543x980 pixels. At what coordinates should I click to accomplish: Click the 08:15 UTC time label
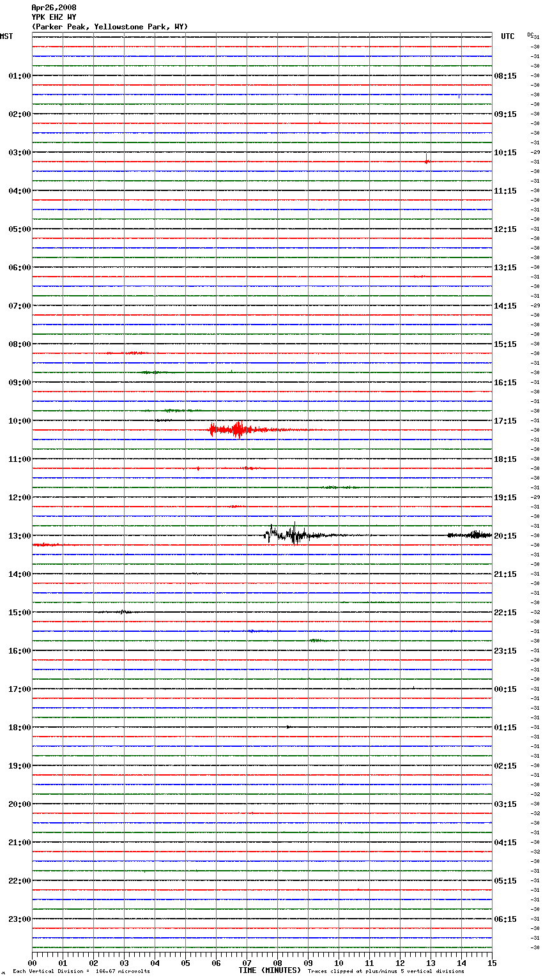(x=505, y=76)
